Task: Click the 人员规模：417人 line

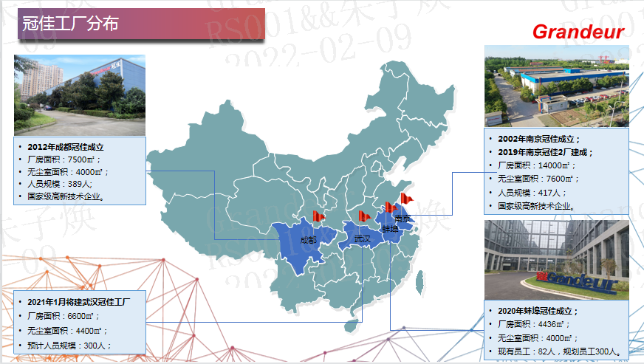Action: (x=532, y=193)
